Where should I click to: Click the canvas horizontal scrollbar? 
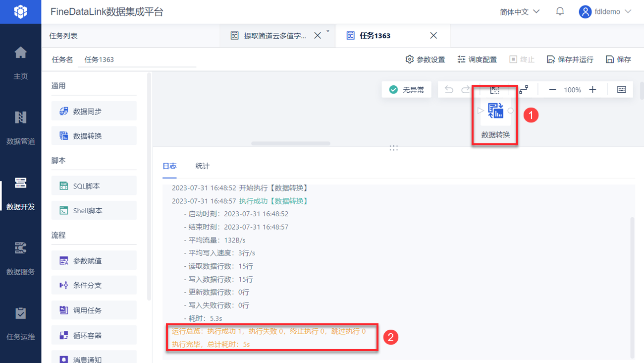(x=291, y=143)
